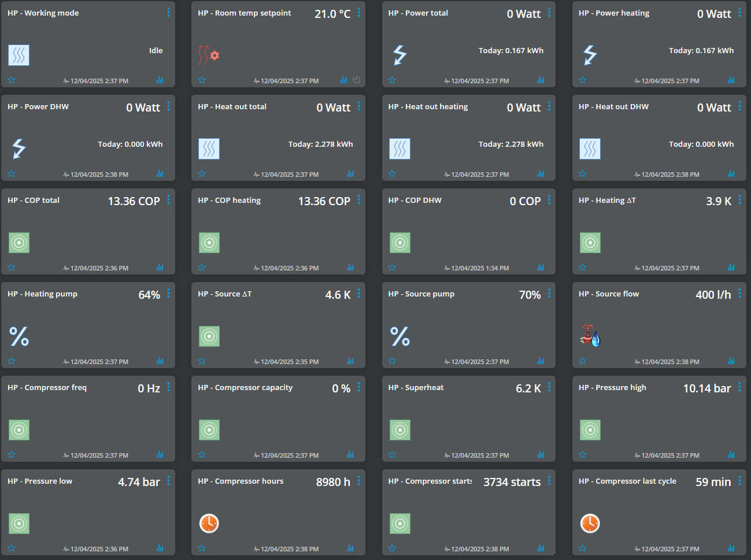Open three-dot menu on HP - Power heating
The height and width of the screenshot is (560, 751).
click(x=739, y=13)
